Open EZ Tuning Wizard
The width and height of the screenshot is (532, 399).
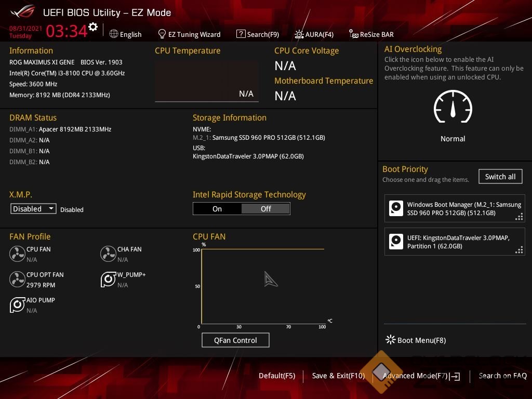click(189, 34)
